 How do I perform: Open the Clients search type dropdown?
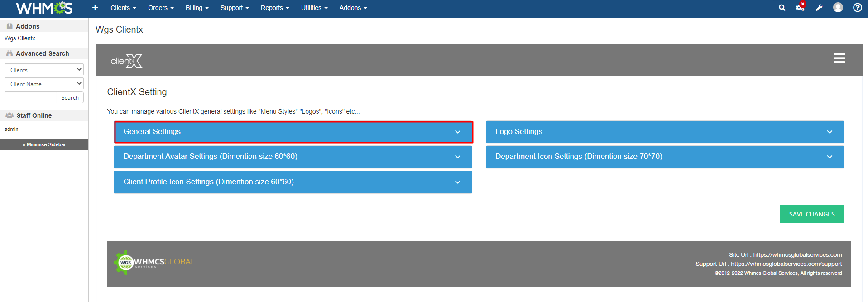point(44,70)
